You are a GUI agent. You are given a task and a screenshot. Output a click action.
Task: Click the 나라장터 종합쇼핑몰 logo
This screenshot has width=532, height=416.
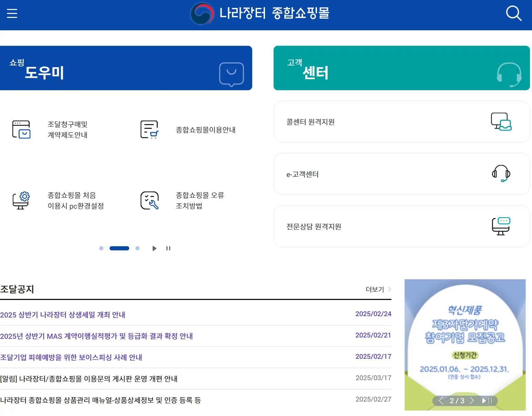[x=261, y=13]
